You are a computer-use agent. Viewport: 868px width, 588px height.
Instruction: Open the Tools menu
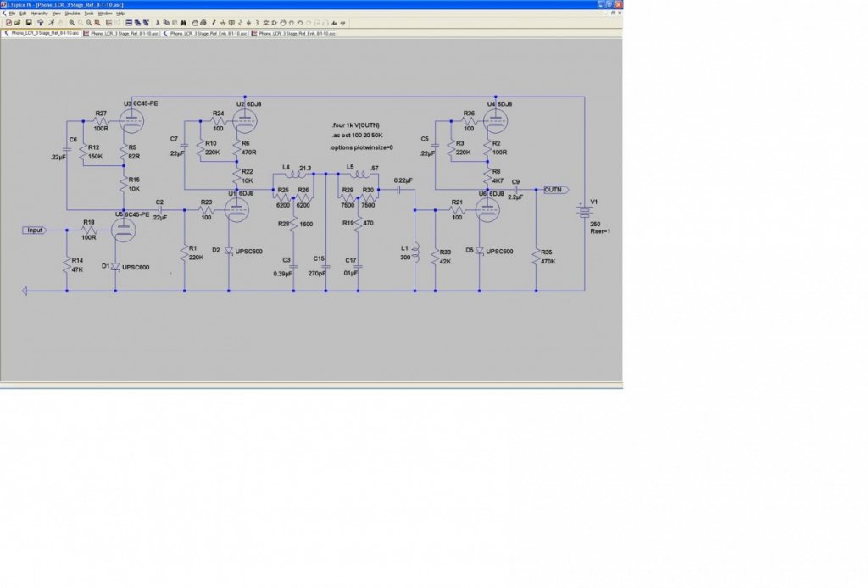88,14
